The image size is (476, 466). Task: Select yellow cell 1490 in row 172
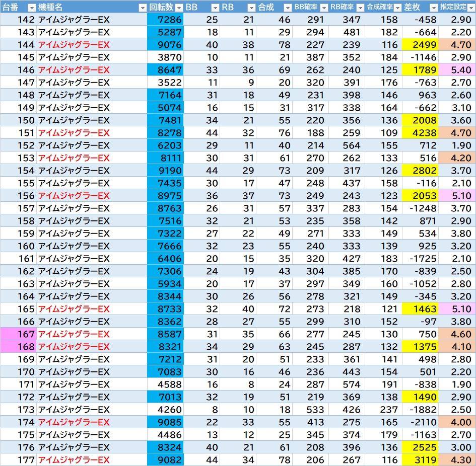pyautogui.click(x=420, y=397)
